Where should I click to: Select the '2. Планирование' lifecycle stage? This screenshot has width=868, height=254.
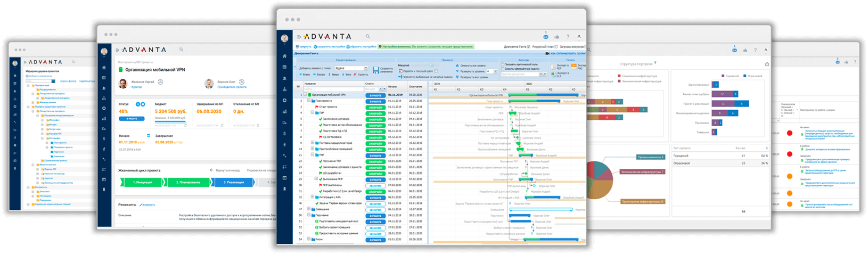point(189,182)
